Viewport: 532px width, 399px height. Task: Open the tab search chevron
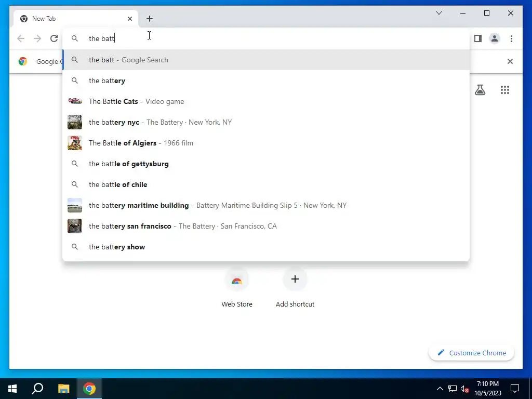(438, 13)
